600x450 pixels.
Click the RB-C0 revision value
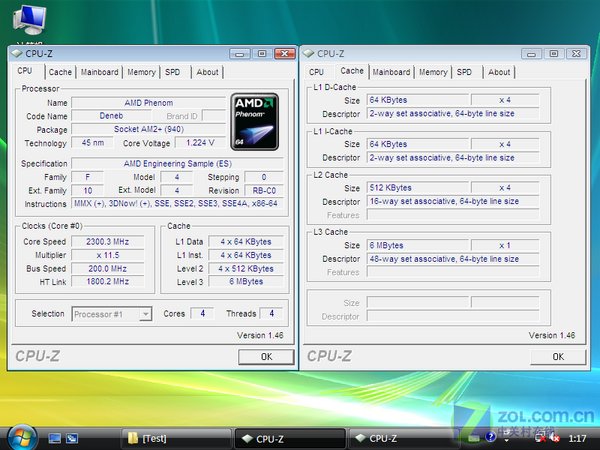tap(264, 191)
